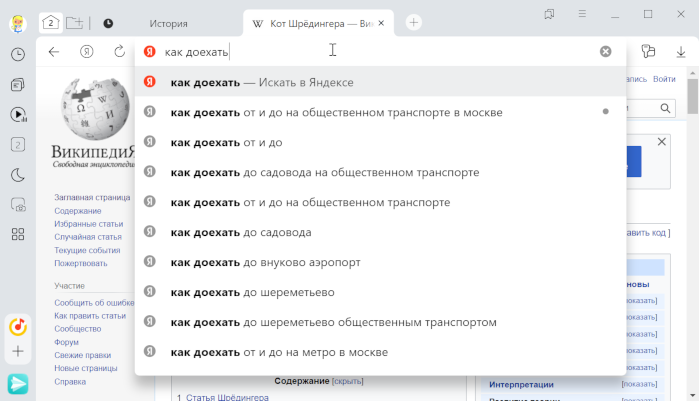Open Текущие события link
The height and width of the screenshot is (401, 699).
tap(87, 250)
